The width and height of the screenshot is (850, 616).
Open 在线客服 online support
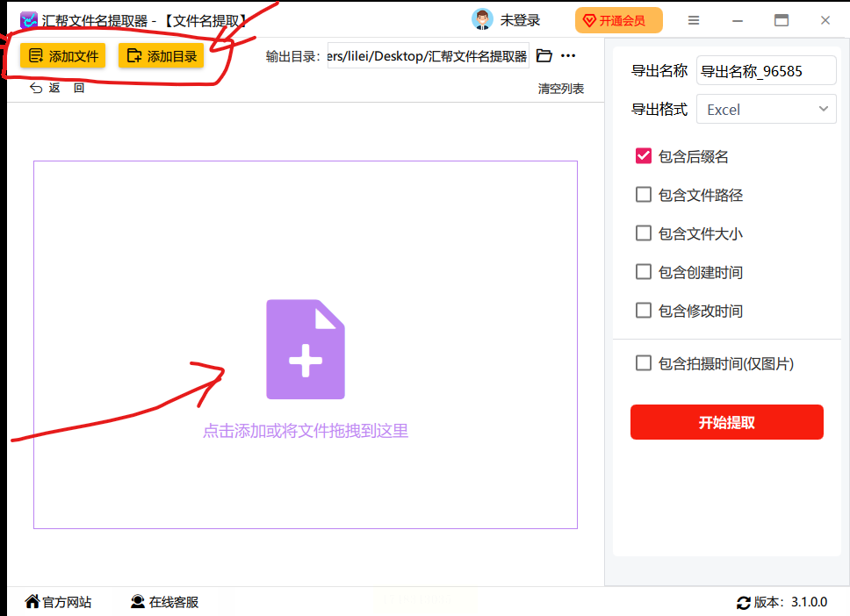pos(165,602)
